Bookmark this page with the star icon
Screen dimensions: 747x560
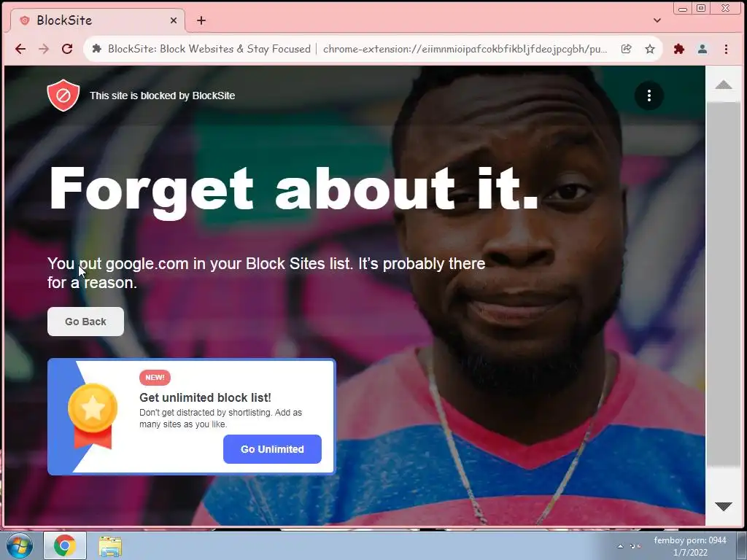[650, 49]
